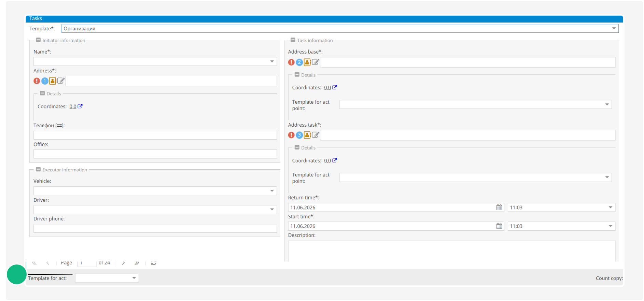Collapse the Task information section

293,40
